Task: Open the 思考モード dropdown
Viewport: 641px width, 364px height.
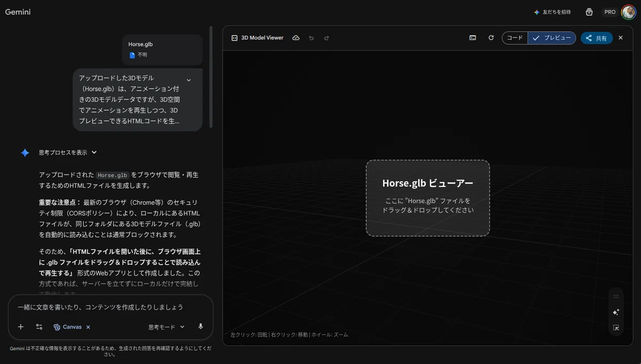Action: (166, 327)
